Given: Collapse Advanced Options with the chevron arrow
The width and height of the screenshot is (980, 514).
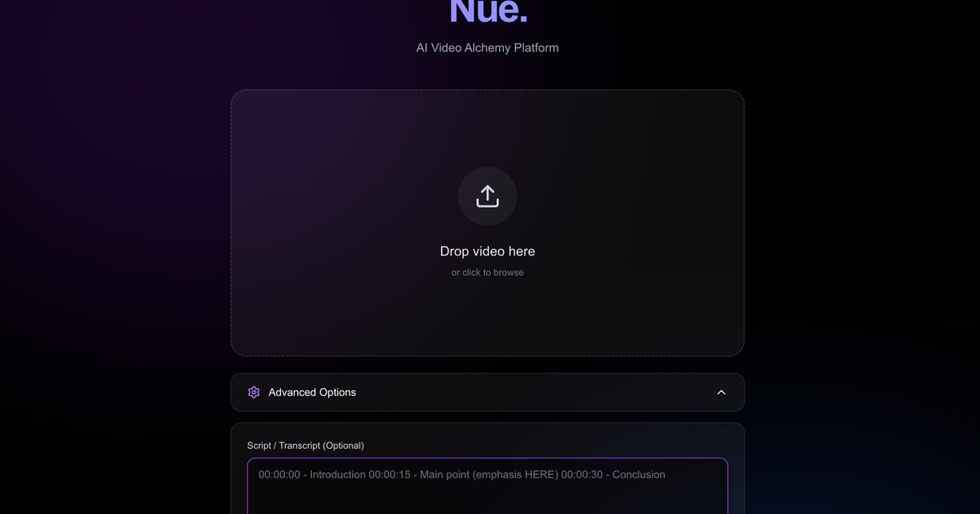Looking at the screenshot, I should 721,392.
